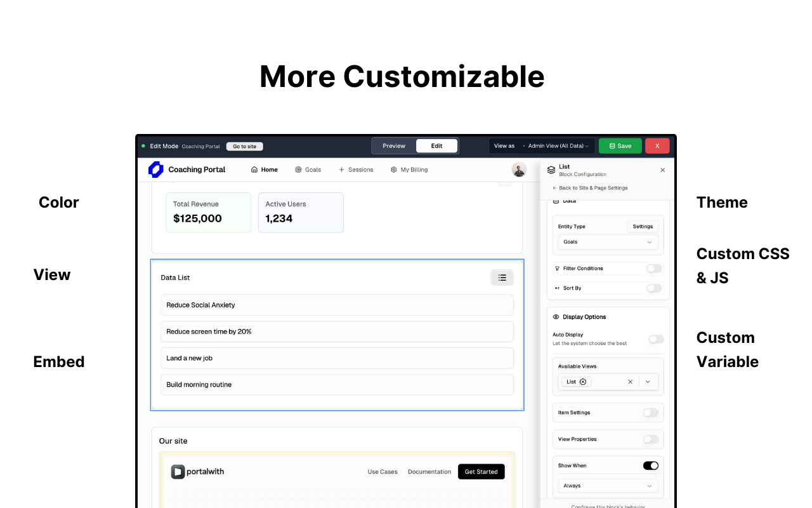Click the gear icon beside My Billing

pos(393,170)
